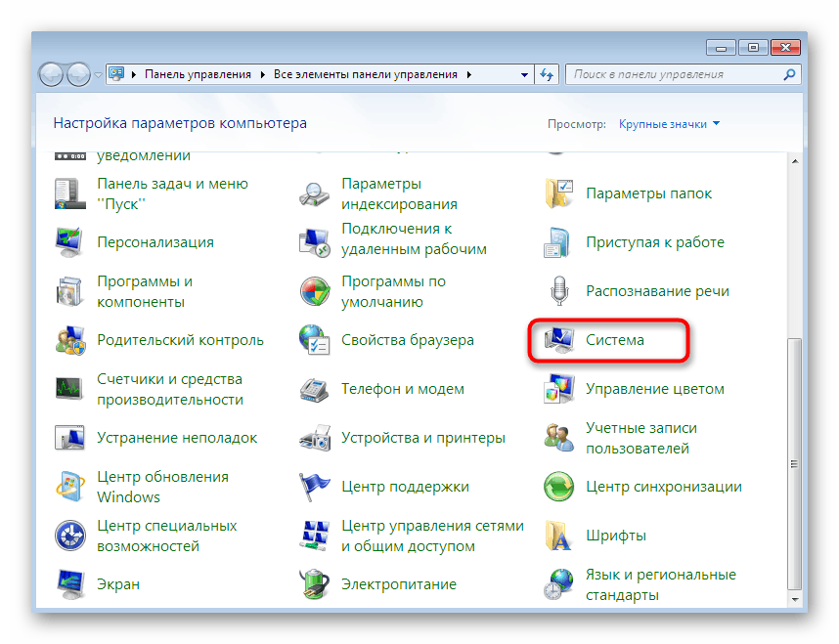Expand the root arrow before Панель управления
839x644 pixels.
pyautogui.click(x=133, y=74)
